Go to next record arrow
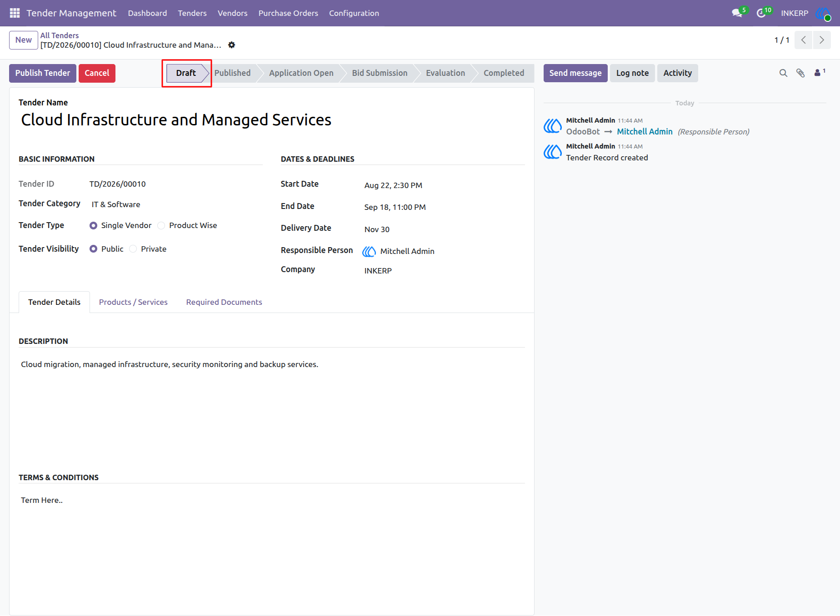 (822, 40)
